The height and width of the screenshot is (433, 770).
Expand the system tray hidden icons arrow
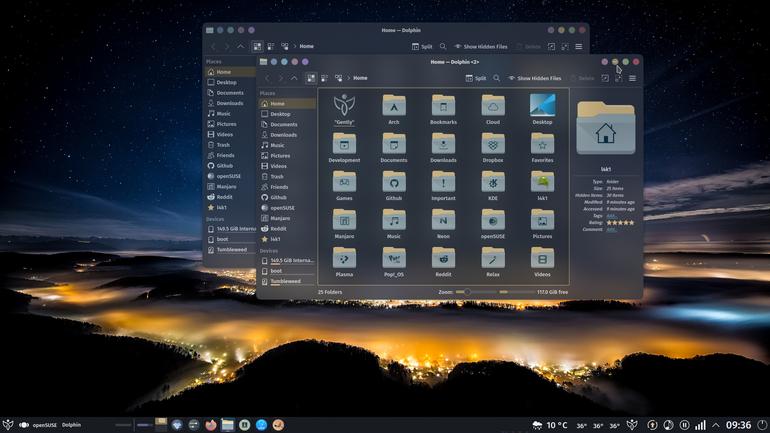coord(716,425)
